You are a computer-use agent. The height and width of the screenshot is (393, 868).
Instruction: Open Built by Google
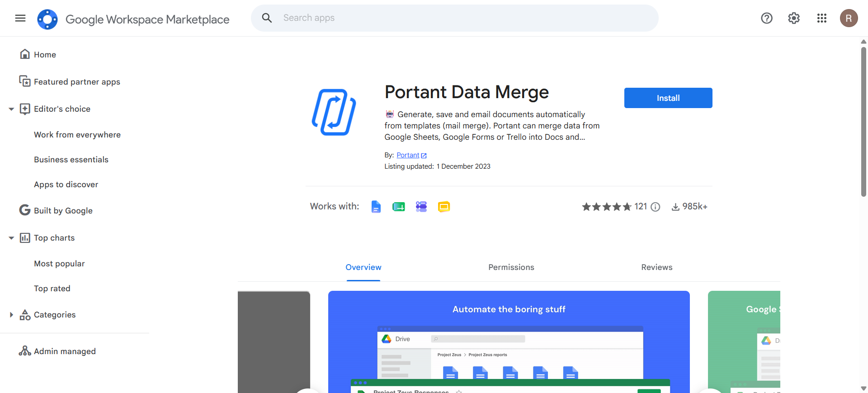pos(63,211)
